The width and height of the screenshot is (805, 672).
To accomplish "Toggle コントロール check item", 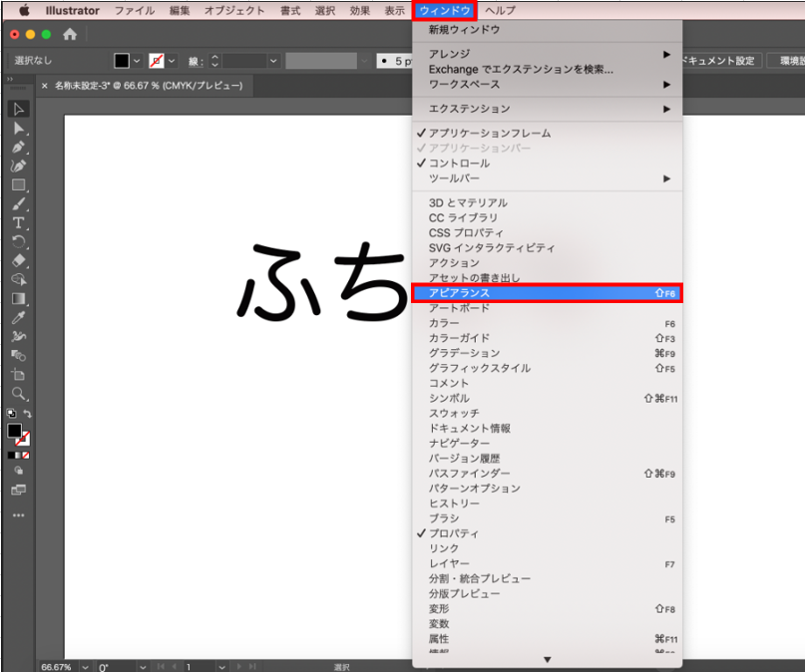I will click(548, 164).
